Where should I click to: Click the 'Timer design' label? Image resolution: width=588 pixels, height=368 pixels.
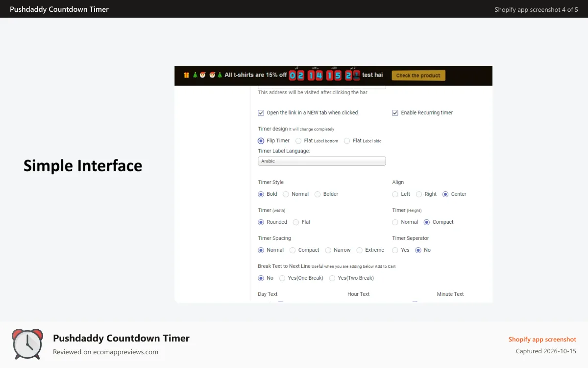(x=273, y=129)
